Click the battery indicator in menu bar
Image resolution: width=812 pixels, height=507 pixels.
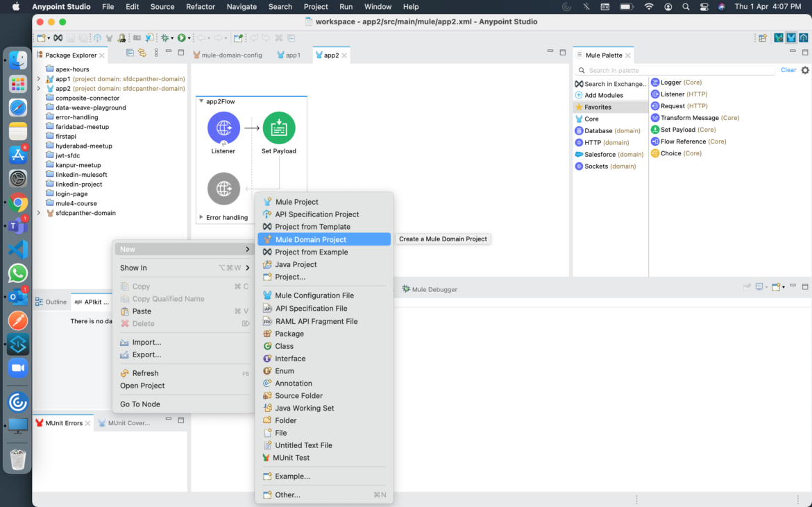coord(627,6)
